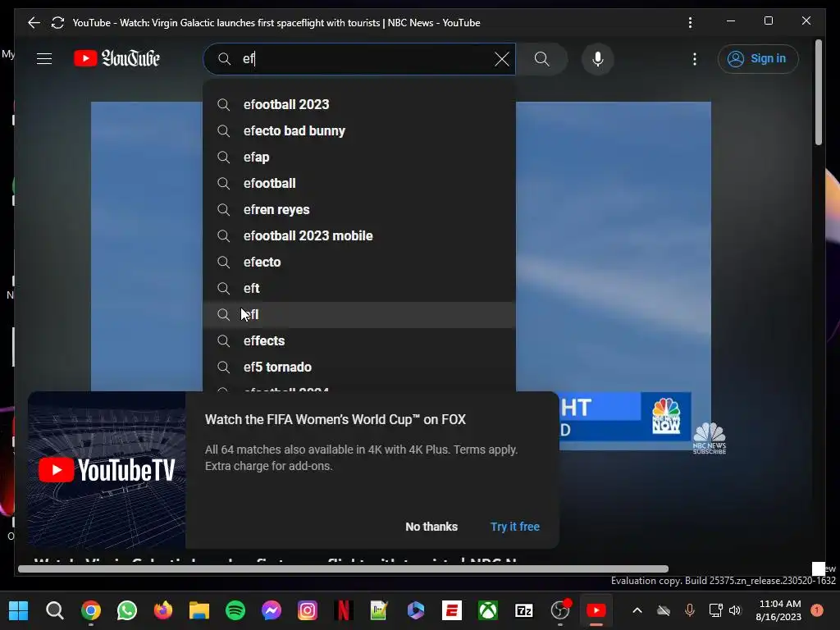Open Google Chrome from the taskbar
The width and height of the screenshot is (840, 630).
coord(91,610)
